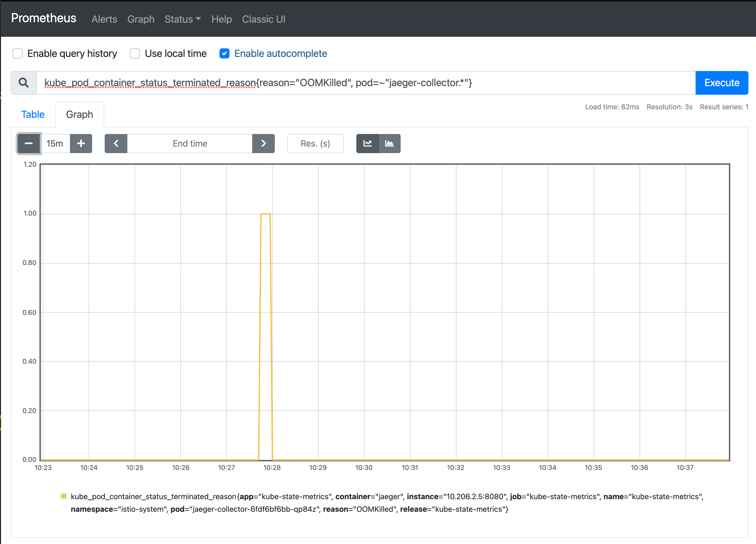Click the Res. (s) resolution input
Image resolution: width=756 pixels, height=544 pixels.
(316, 143)
